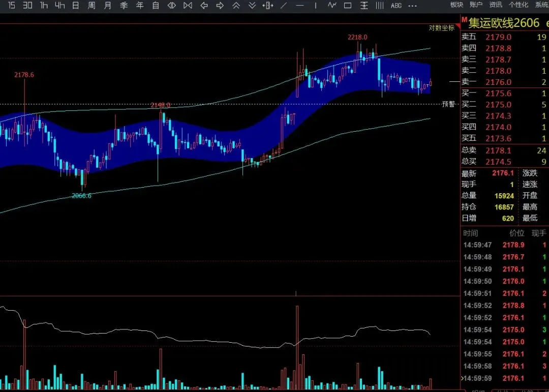549x392 pixels.
Task: Select the 14:59:48 tick row
Action: coord(505,257)
